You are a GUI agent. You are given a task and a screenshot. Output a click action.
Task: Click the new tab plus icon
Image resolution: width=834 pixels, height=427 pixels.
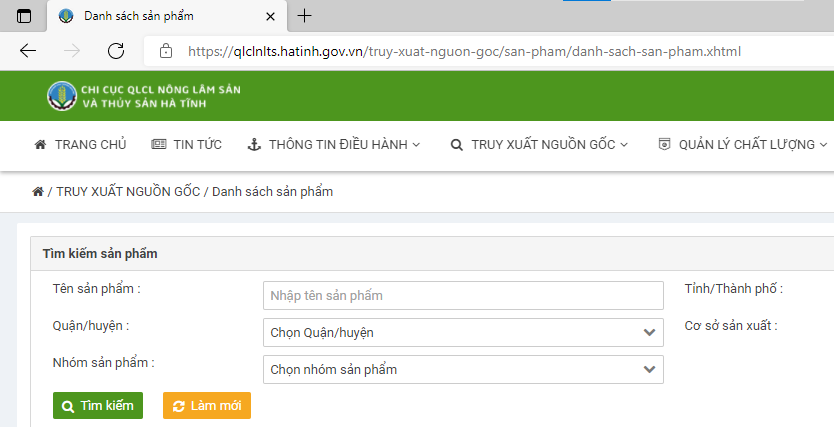click(x=305, y=16)
